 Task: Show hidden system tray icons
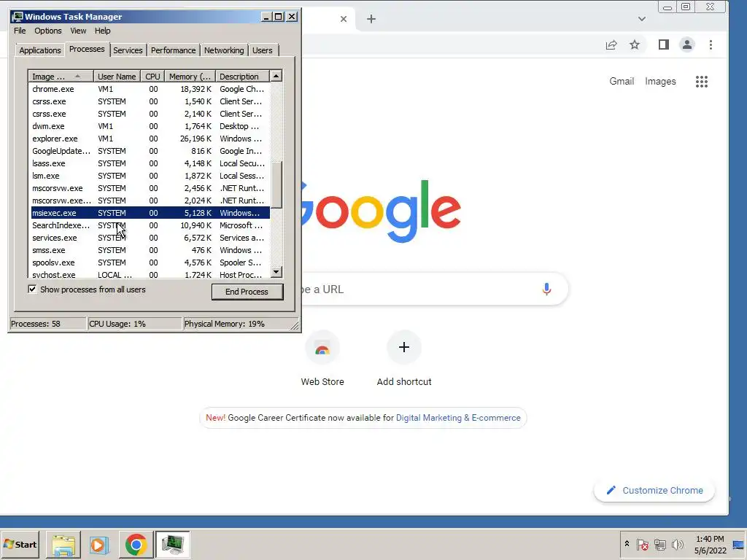point(627,544)
